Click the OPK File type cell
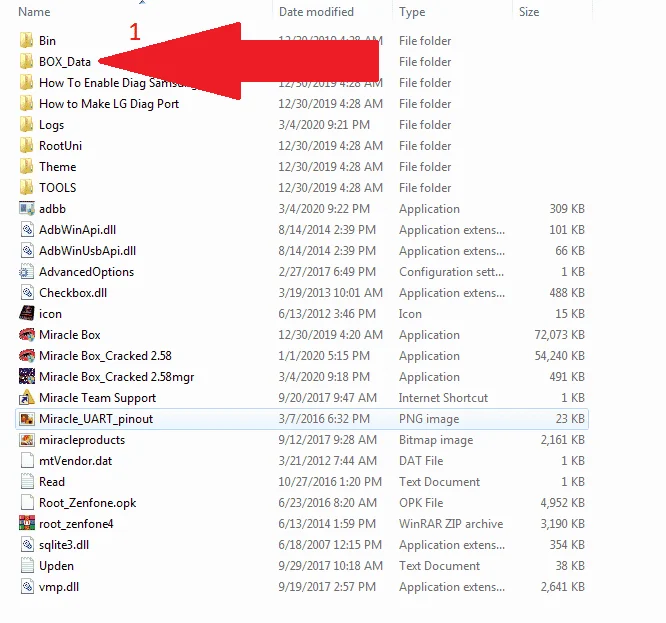The width and height of the screenshot is (666, 623). pos(421,503)
